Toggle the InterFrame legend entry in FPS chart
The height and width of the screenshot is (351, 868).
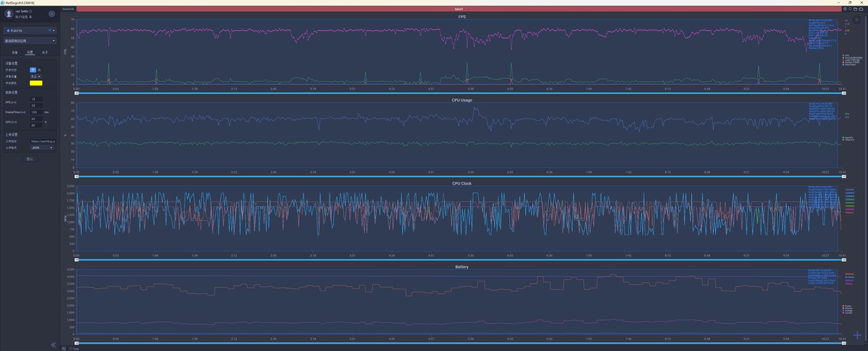coord(848,65)
